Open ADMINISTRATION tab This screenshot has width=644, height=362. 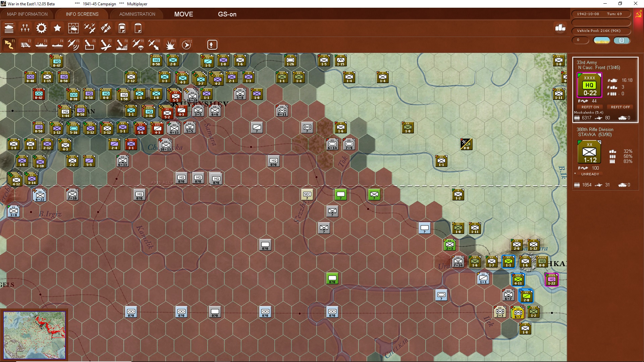137,14
